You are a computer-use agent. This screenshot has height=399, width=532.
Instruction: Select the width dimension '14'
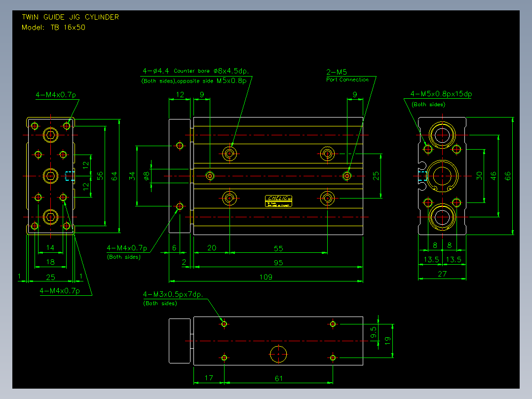pyautogui.click(x=50, y=247)
